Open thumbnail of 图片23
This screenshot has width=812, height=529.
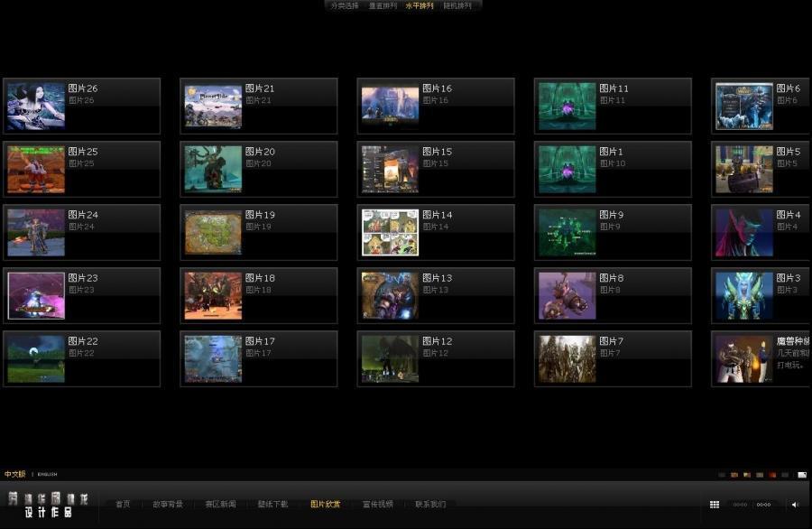click(x=36, y=296)
